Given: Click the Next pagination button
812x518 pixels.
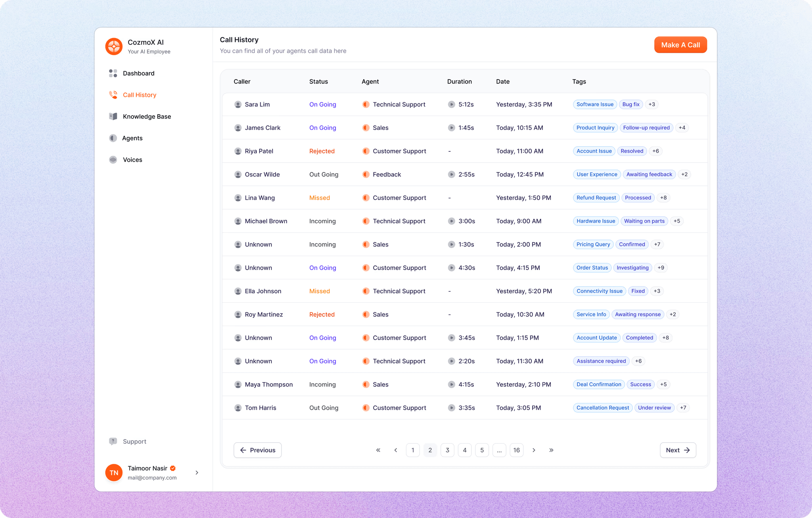Looking at the screenshot, I should [x=678, y=450].
